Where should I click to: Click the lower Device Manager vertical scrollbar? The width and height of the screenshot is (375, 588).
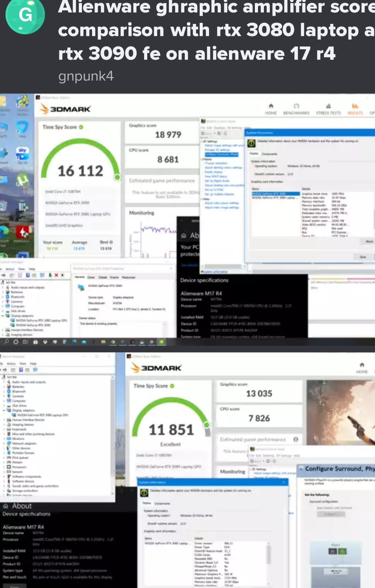[x=112, y=435]
